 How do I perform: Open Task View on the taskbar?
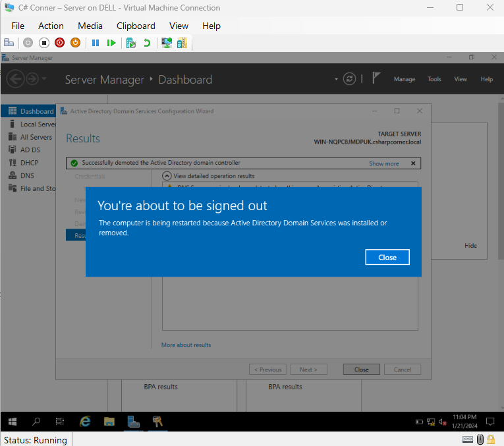(60, 421)
